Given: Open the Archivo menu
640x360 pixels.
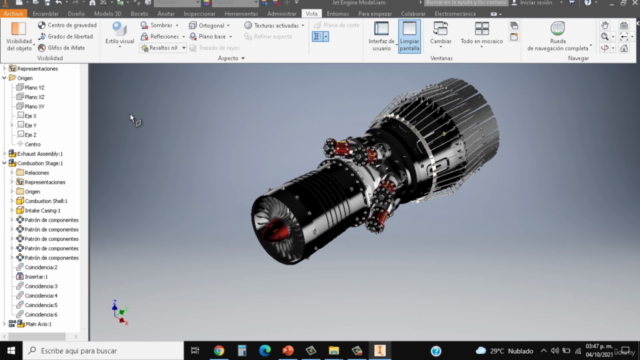Looking at the screenshot, I should pos(13,13).
